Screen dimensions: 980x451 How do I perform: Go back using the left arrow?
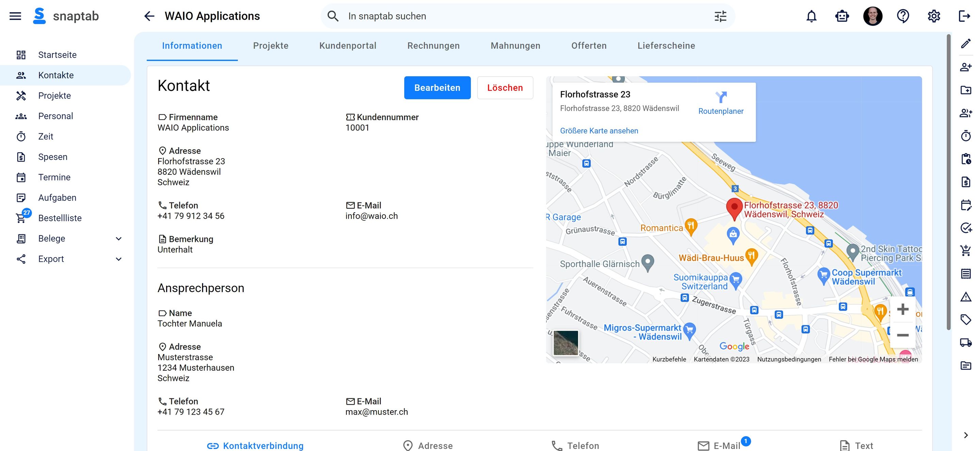click(x=149, y=16)
